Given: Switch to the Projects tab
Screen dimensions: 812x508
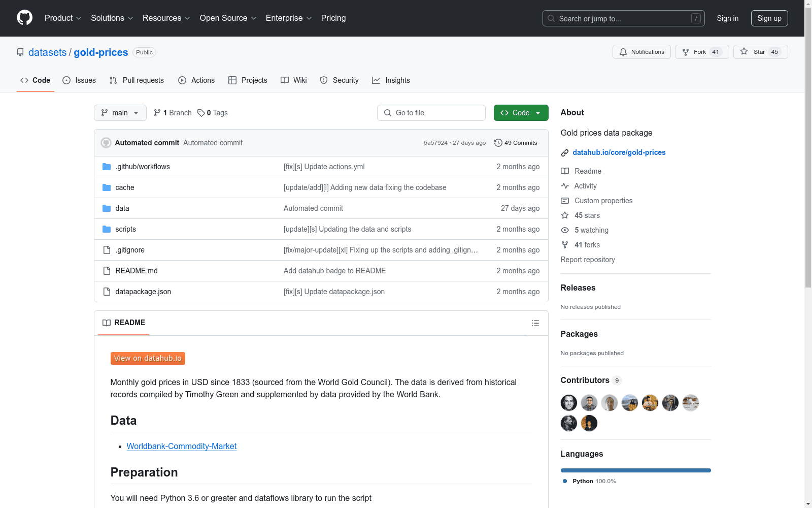Looking at the screenshot, I should click(248, 80).
